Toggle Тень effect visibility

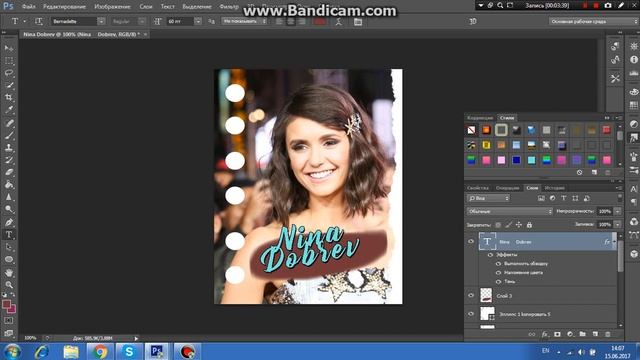(x=498, y=282)
